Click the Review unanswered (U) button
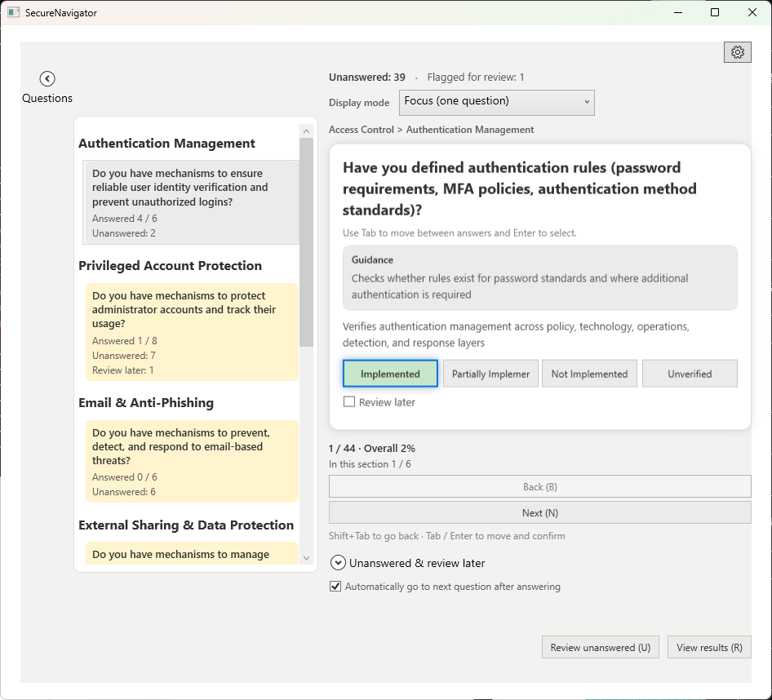This screenshot has width=772, height=700. (600, 647)
